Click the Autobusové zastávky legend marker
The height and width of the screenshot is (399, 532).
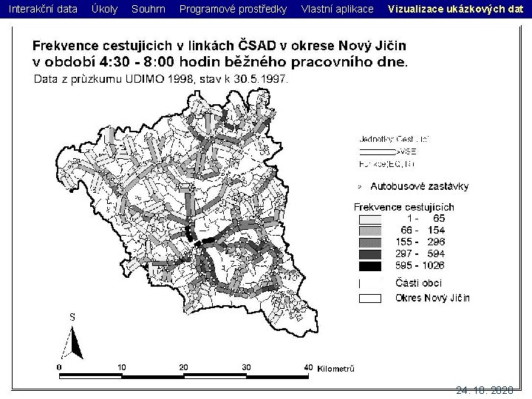(x=360, y=187)
